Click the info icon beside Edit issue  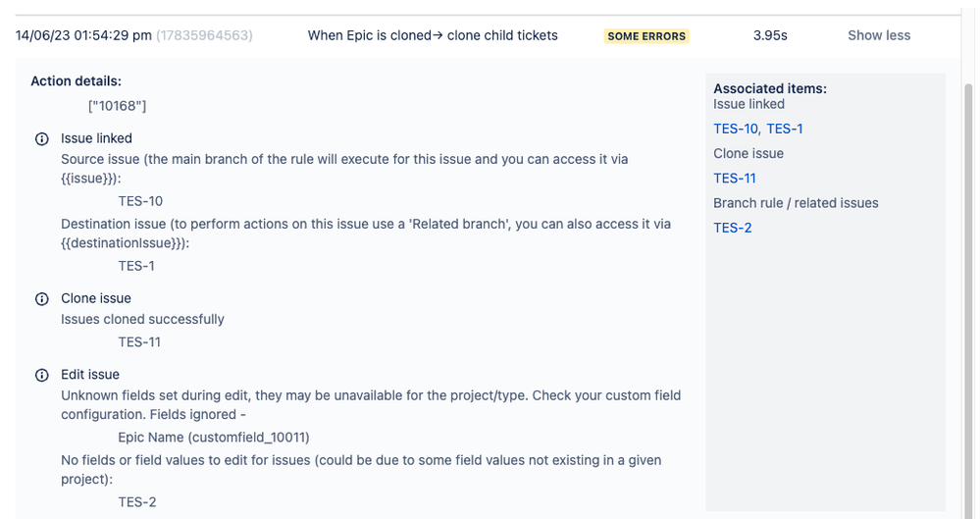42,375
